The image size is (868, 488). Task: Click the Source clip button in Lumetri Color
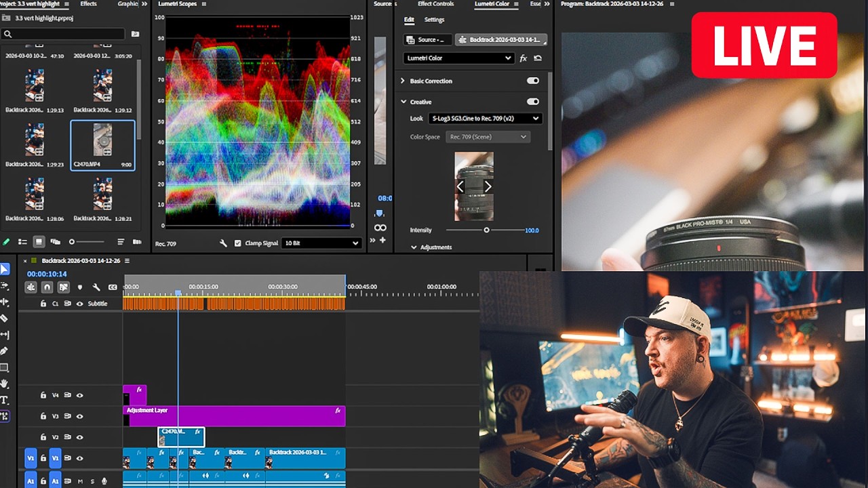[427, 40]
